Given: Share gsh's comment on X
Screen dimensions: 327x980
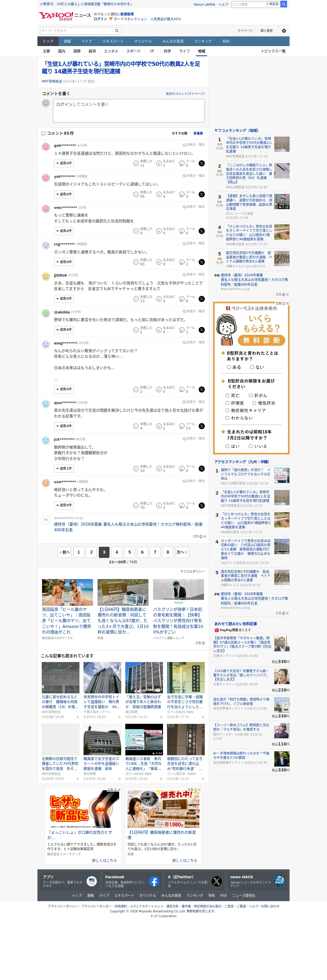Looking at the screenshot, I should pos(202,163).
